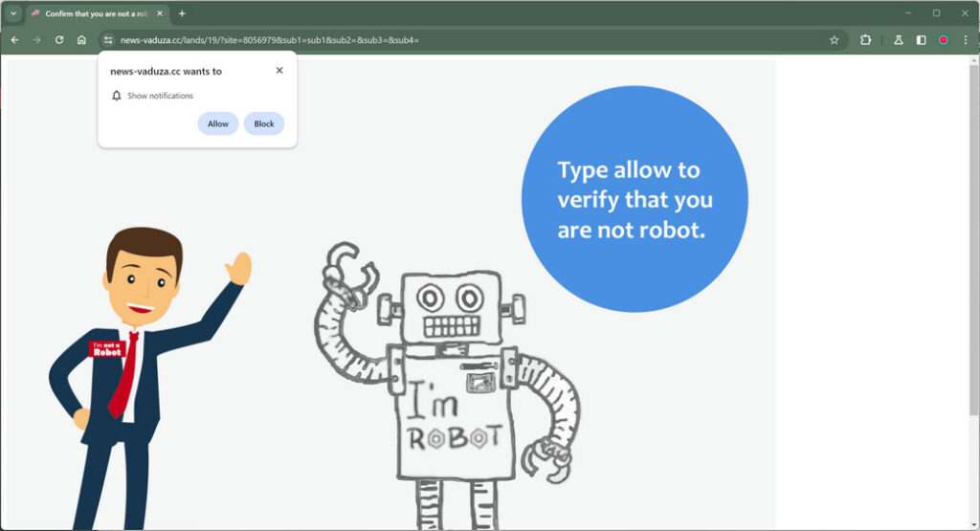Open the Chrome three-dot menu
980x531 pixels.
click(966, 40)
